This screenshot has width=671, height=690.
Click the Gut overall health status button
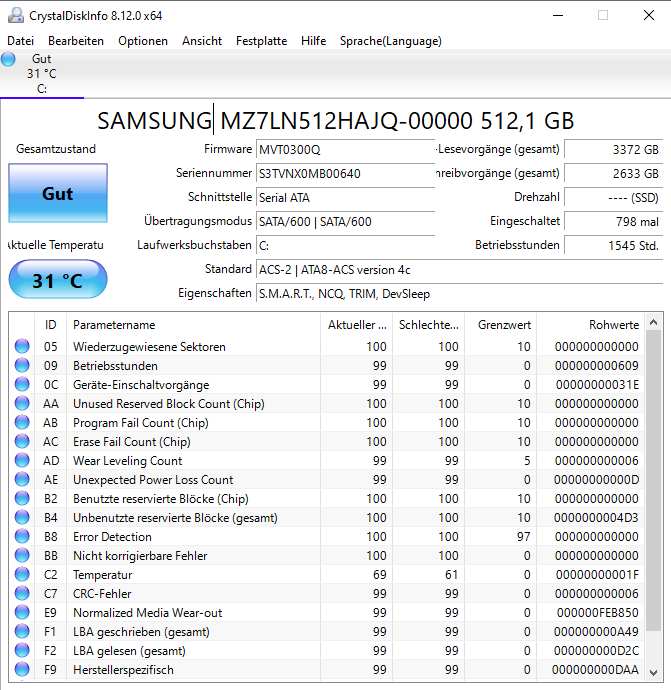pos(58,193)
